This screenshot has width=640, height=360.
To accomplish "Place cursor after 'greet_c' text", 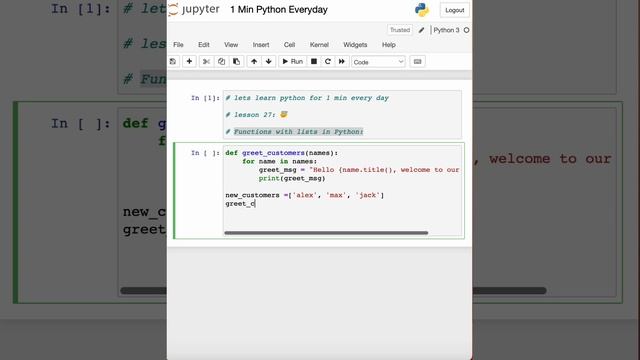I will point(255,204).
